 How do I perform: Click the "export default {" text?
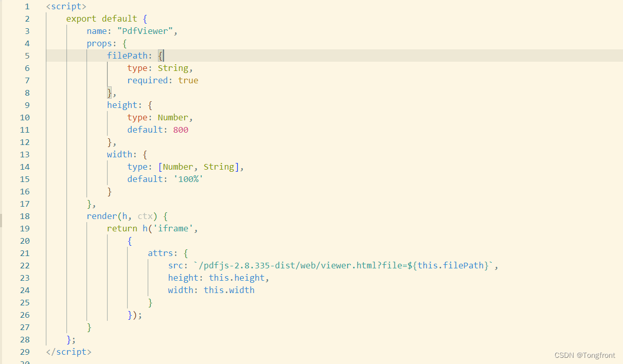point(106,19)
